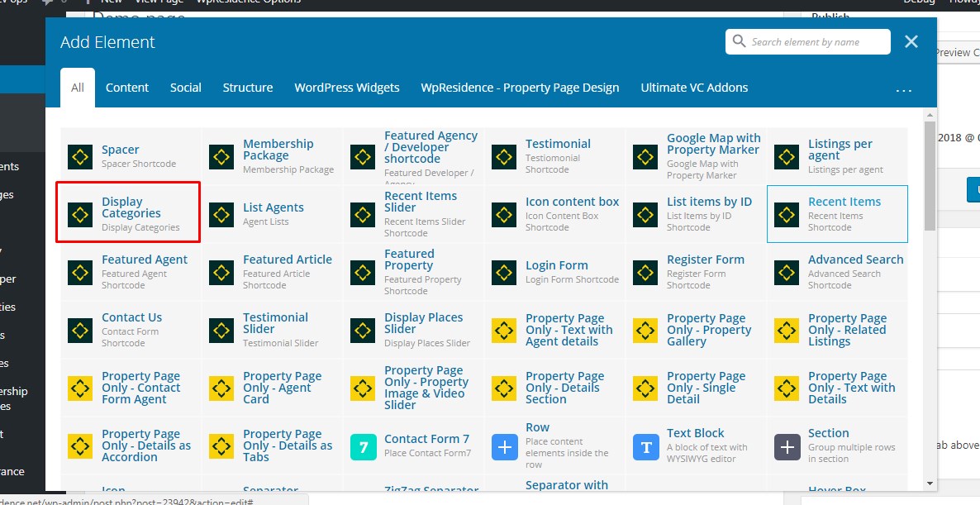Close the Add Element dialog
Viewport: 980px width, 505px height.
click(x=911, y=41)
